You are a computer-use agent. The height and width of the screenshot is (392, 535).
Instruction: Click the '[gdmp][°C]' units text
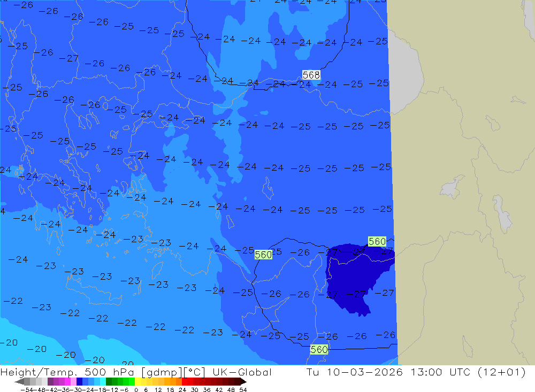click(174, 372)
